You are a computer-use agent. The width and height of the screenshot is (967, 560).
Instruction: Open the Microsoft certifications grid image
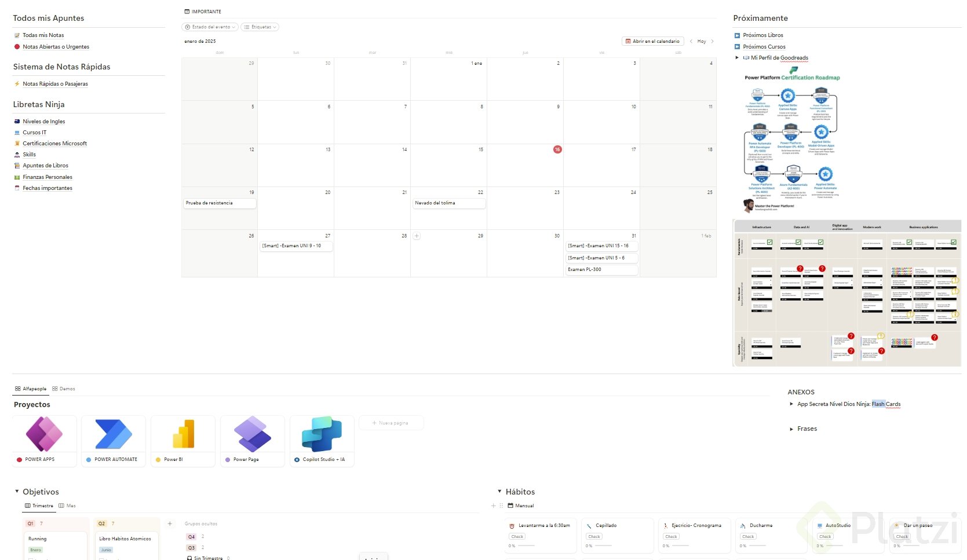pyautogui.click(x=847, y=293)
